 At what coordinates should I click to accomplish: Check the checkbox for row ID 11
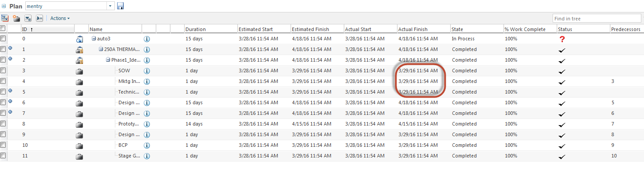point(3,156)
